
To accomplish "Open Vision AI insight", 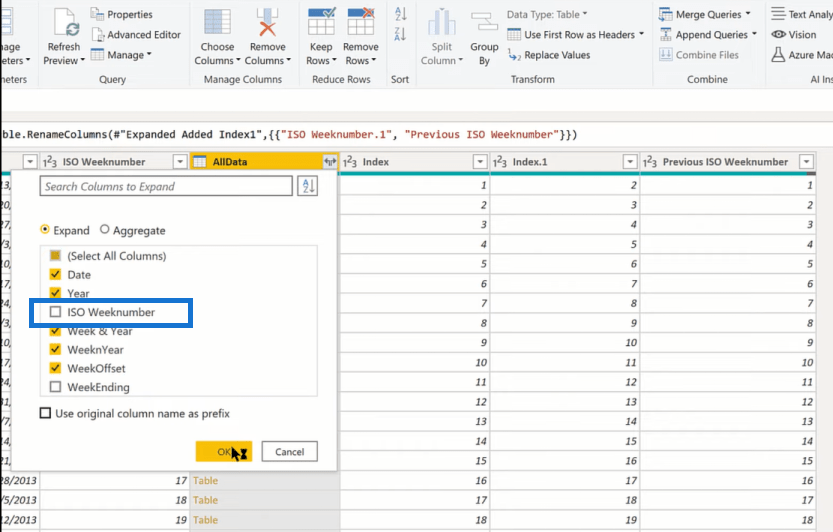I will (794, 35).
